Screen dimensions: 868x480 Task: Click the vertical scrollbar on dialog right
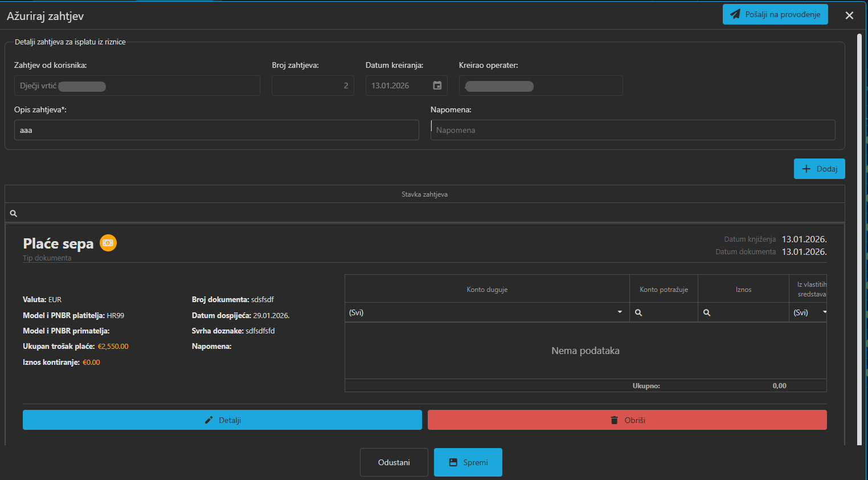click(859, 228)
